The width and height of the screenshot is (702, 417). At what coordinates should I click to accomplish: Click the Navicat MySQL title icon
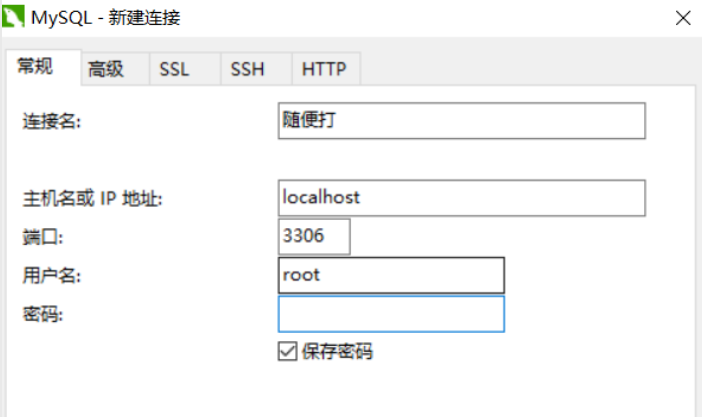coord(13,17)
